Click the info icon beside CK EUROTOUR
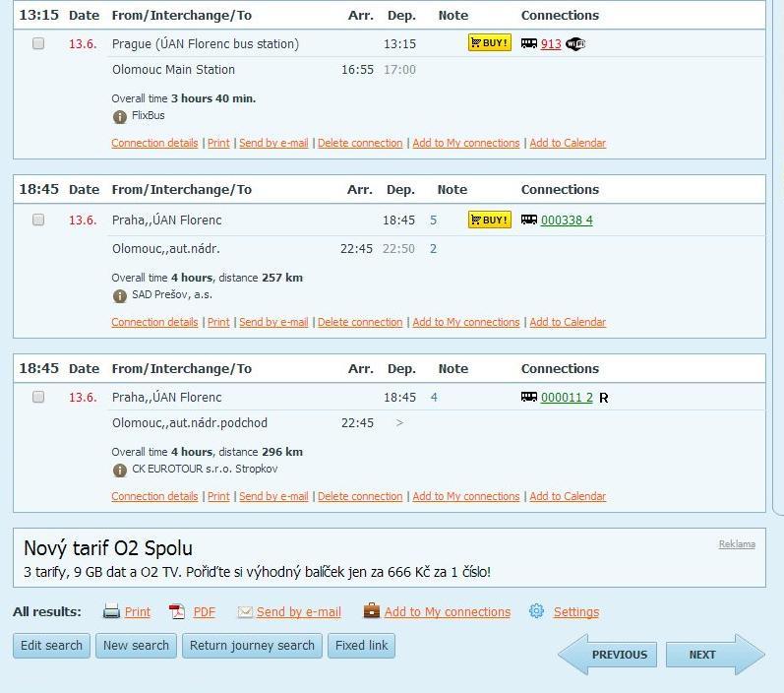This screenshot has width=784, height=693. [120, 470]
